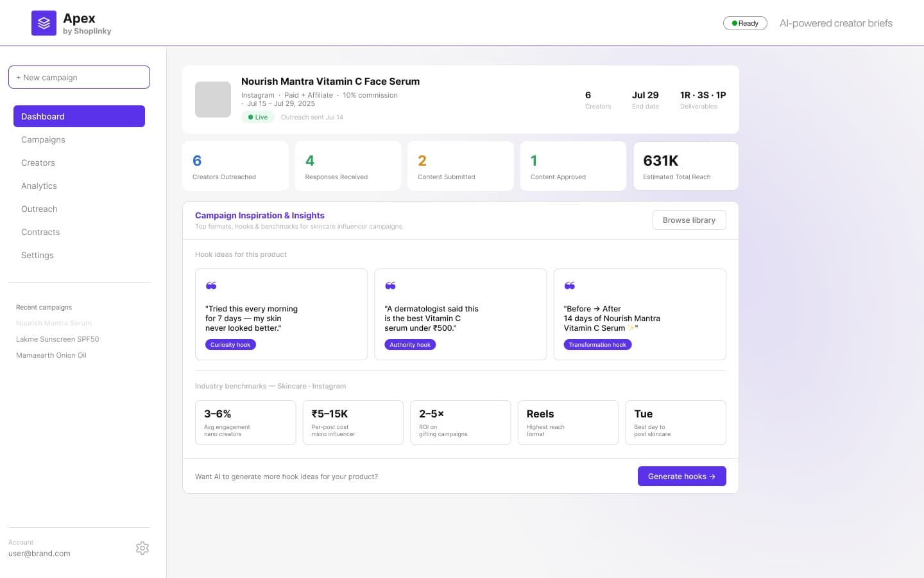Click the Nourish Mantra product thumbnail

213,100
